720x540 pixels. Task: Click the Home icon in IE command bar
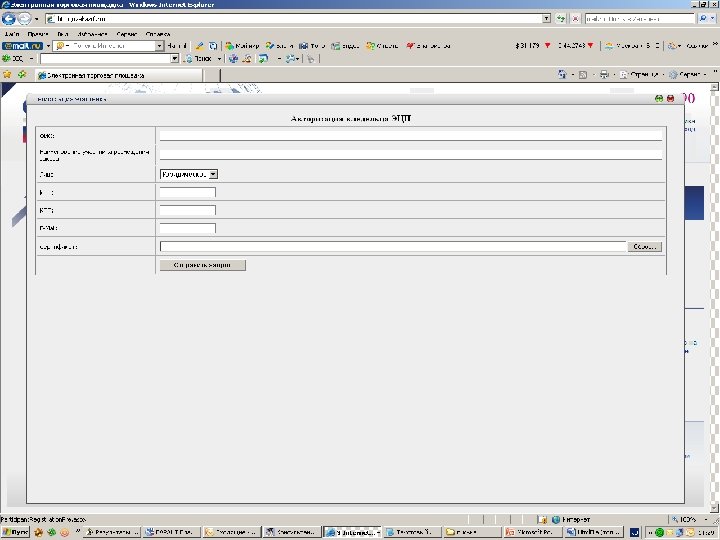[562, 74]
